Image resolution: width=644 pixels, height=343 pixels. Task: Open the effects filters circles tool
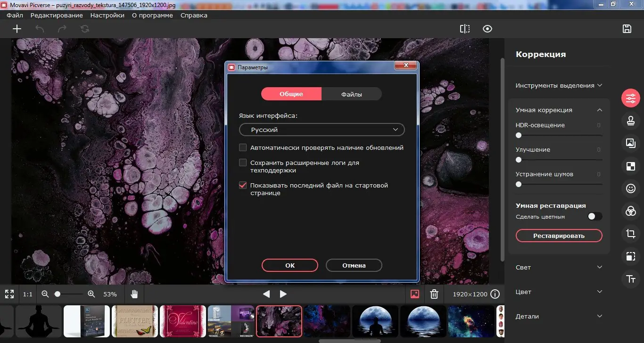631,211
